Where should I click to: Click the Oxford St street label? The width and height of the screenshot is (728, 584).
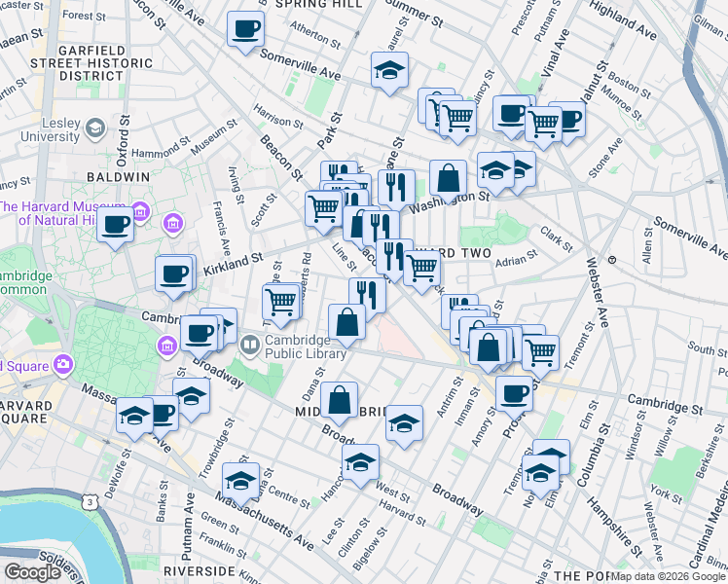124,141
